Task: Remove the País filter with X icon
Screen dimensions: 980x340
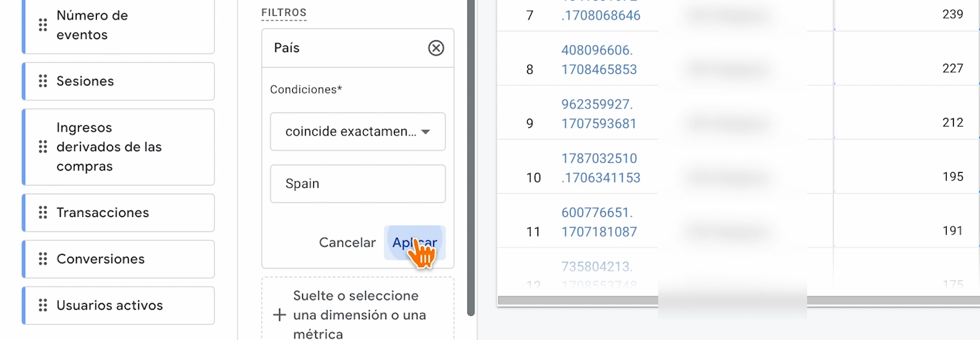Action: (435, 48)
